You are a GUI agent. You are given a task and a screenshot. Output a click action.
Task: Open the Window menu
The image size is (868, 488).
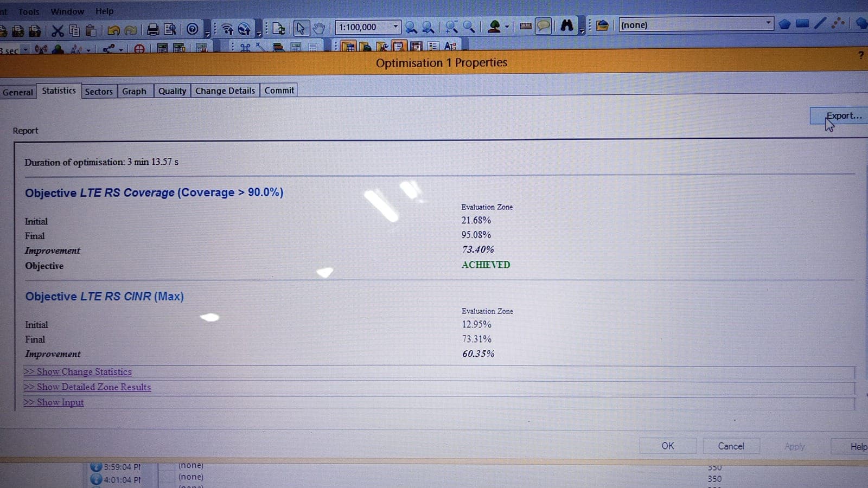click(x=67, y=11)
